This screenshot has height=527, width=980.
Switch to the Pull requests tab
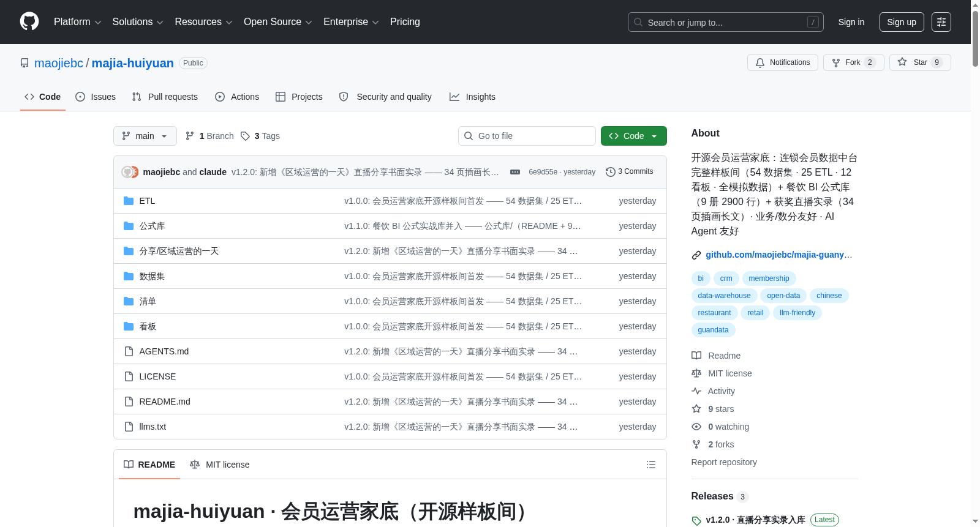pyautogui.click(x=165, y=97)
